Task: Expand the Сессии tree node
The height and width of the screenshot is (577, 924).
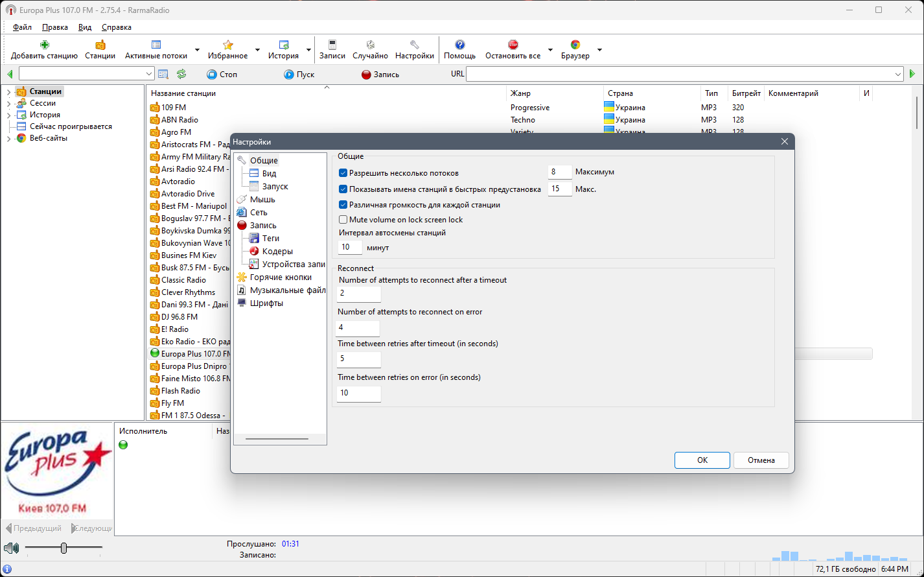Action: click(8, 104)
